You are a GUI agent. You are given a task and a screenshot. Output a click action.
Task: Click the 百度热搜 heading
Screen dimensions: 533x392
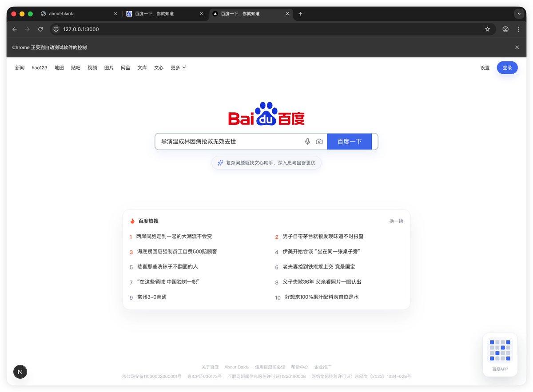148,221
